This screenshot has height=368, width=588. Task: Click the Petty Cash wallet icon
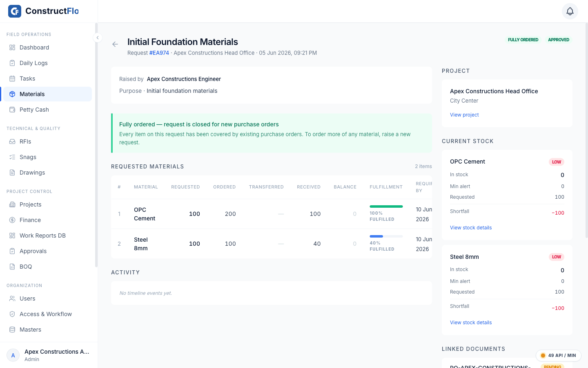click(12, 110)
